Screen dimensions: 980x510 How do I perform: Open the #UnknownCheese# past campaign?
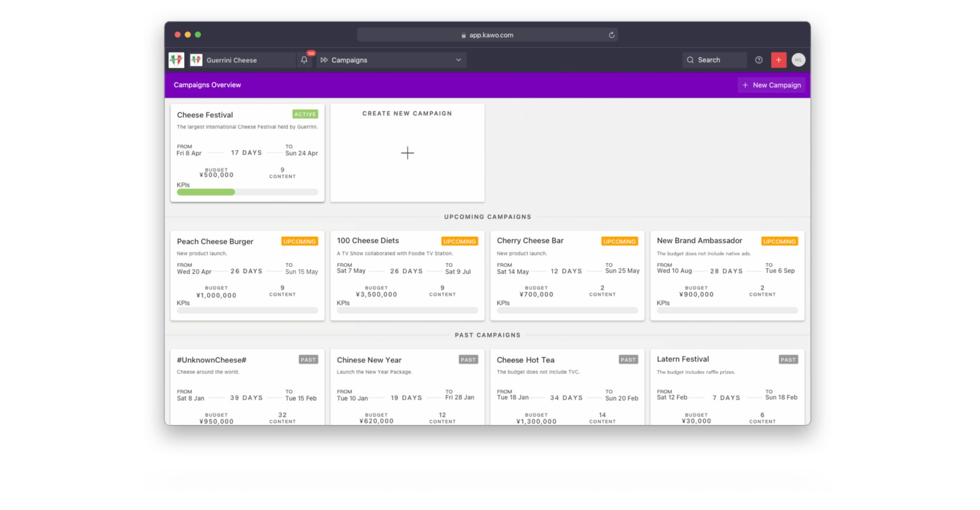[248, 387]
